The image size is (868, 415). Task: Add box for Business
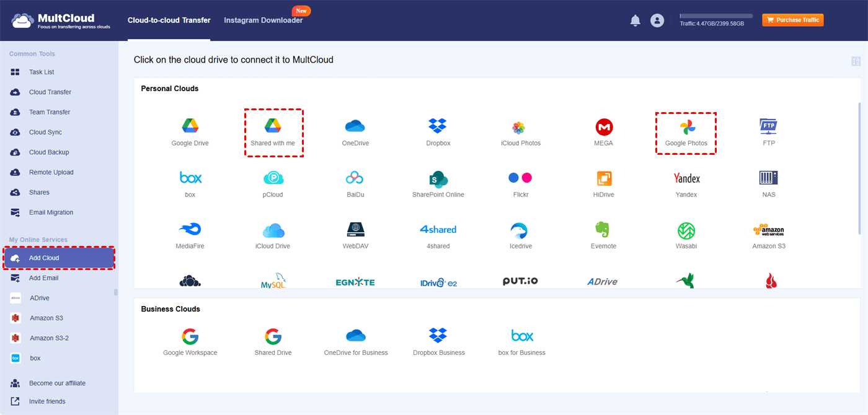click(521, 342)
